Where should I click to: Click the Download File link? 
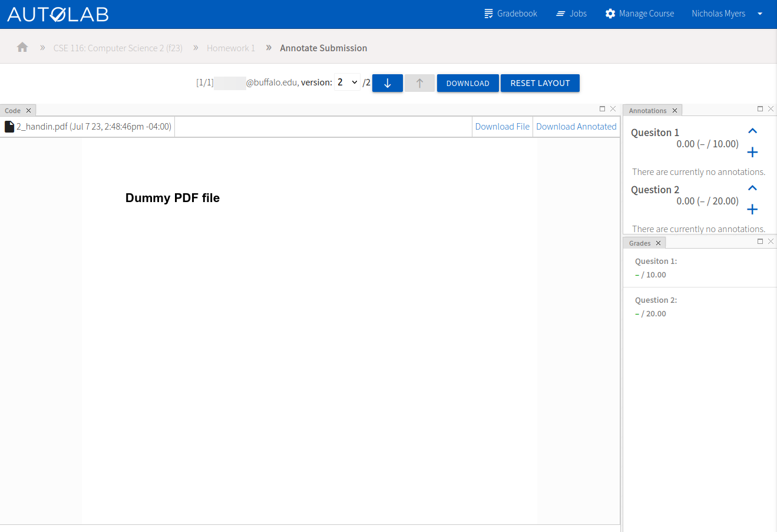point(502,127)
